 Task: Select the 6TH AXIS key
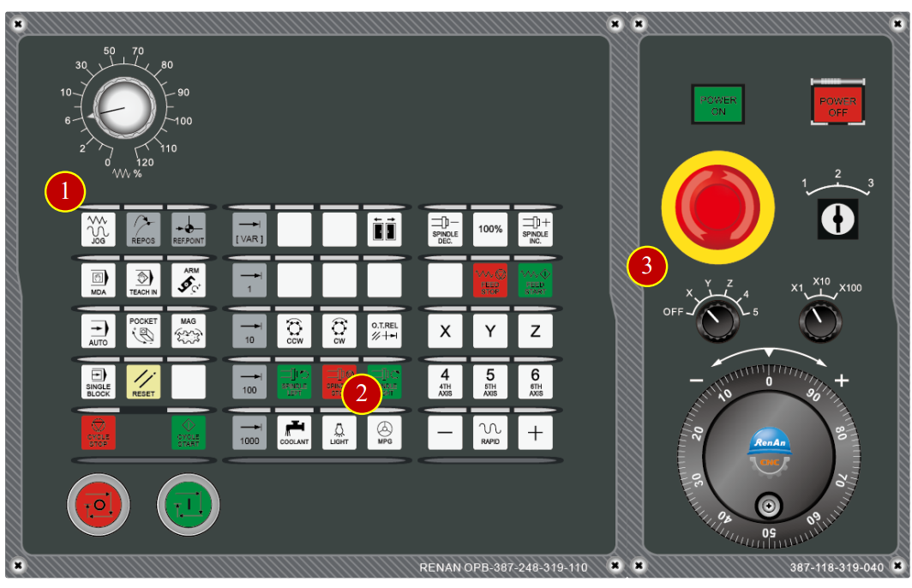[535, 381]
